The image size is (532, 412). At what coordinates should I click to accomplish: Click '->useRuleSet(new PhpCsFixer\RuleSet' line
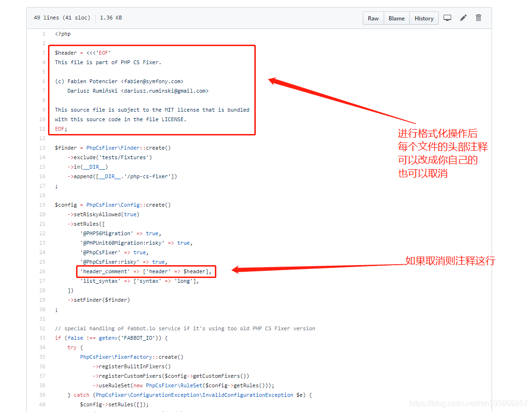(184, 385)
